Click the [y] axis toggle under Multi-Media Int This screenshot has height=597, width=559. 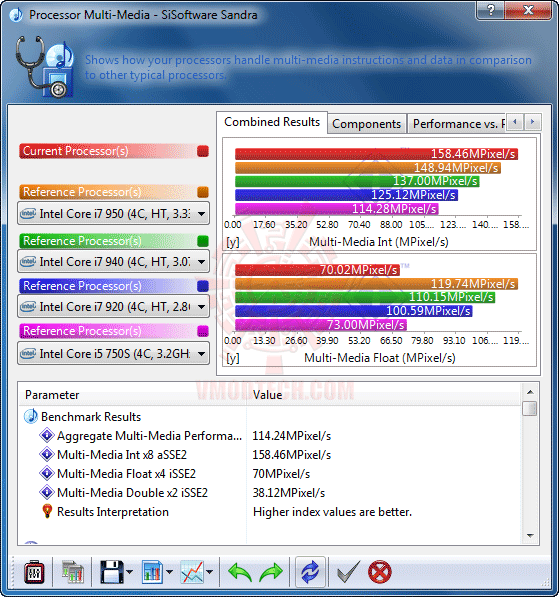(x=233, y=242)
